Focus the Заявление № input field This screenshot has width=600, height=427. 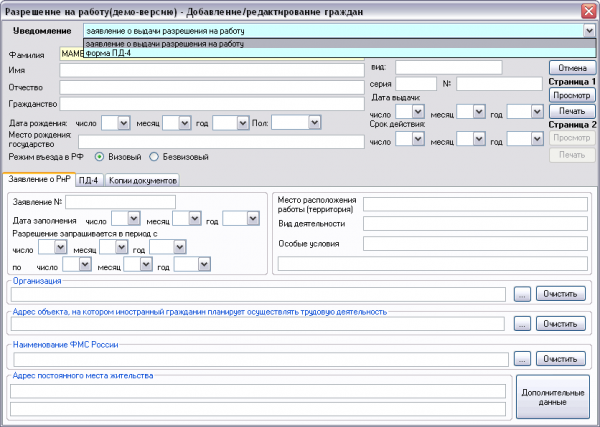point(119,202)
